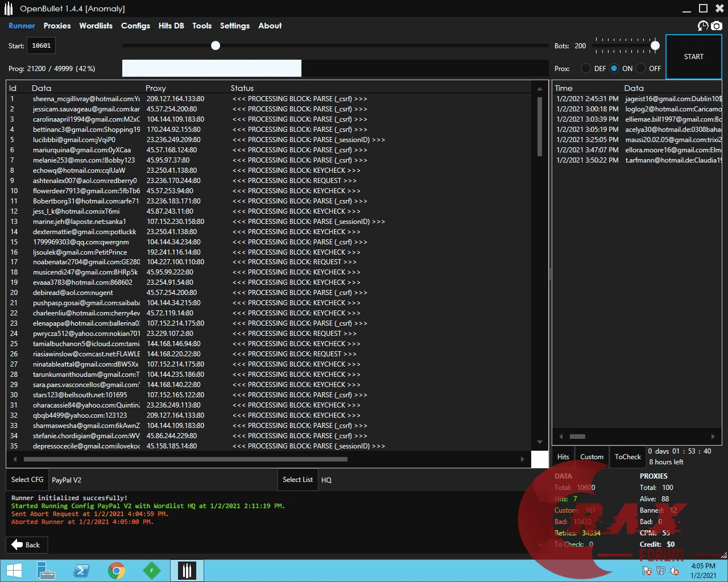728x582 pixels.
Task: Click the Select CFG button
Action: [27, 480]
